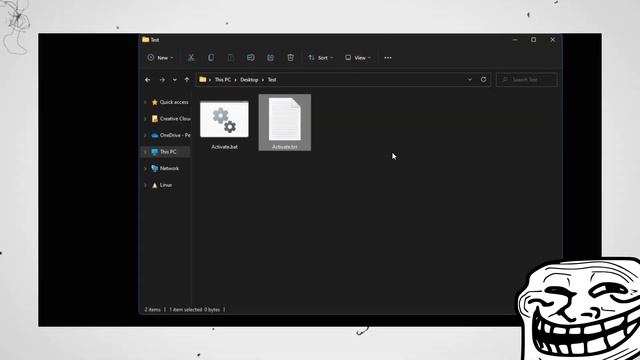Open the New item menu
This screenshot has height=360, width=640.
click(x=160, y=58)
